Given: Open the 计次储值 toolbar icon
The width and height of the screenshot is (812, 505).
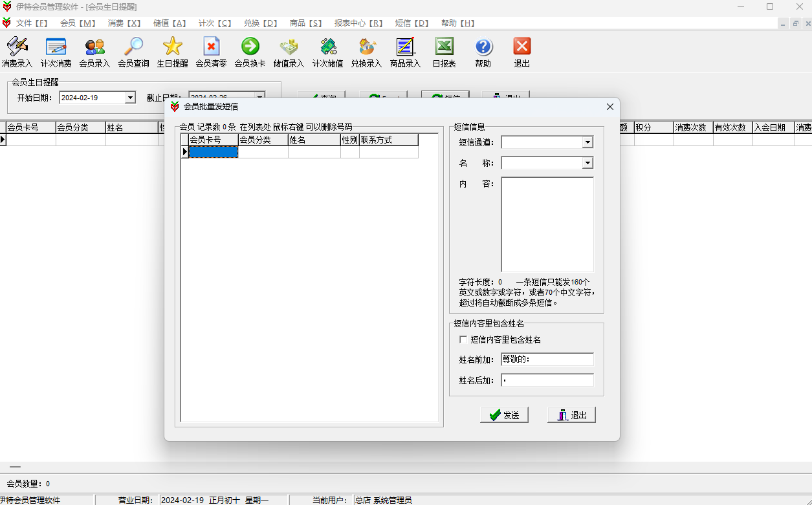Looking at the screenshot, I should click(327, 52).
